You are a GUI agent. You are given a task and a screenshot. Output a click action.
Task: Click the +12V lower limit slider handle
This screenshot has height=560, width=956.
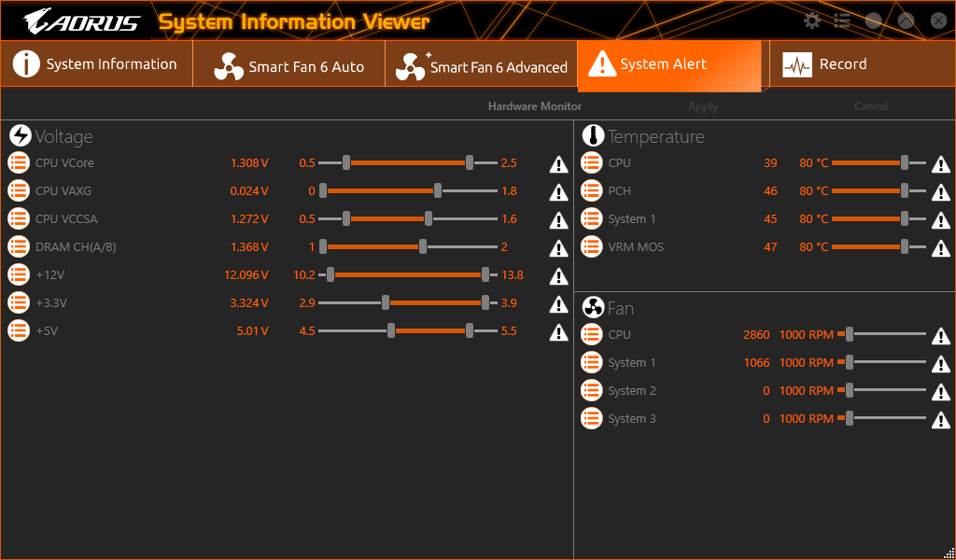330,274
